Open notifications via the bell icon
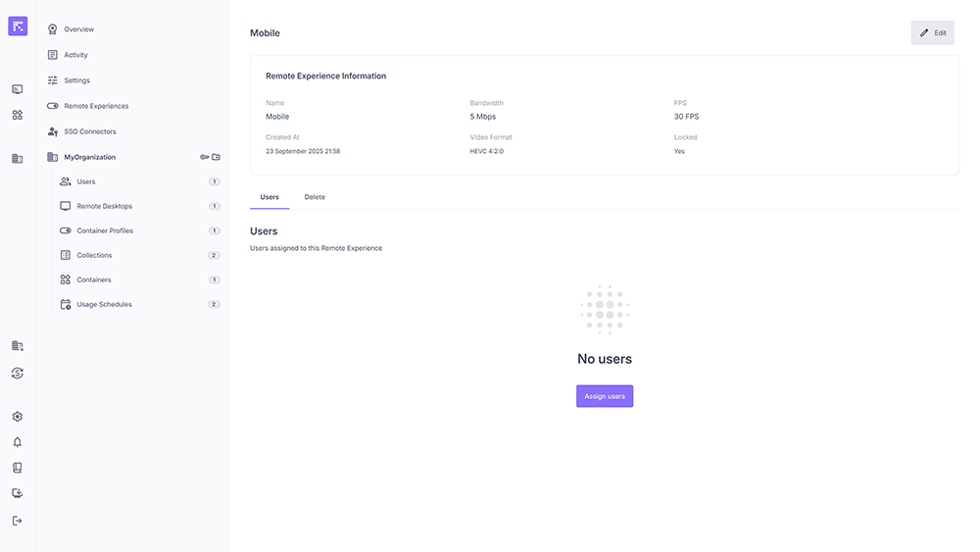The width and height of the screenshot is (980, 552). (17, 442)
